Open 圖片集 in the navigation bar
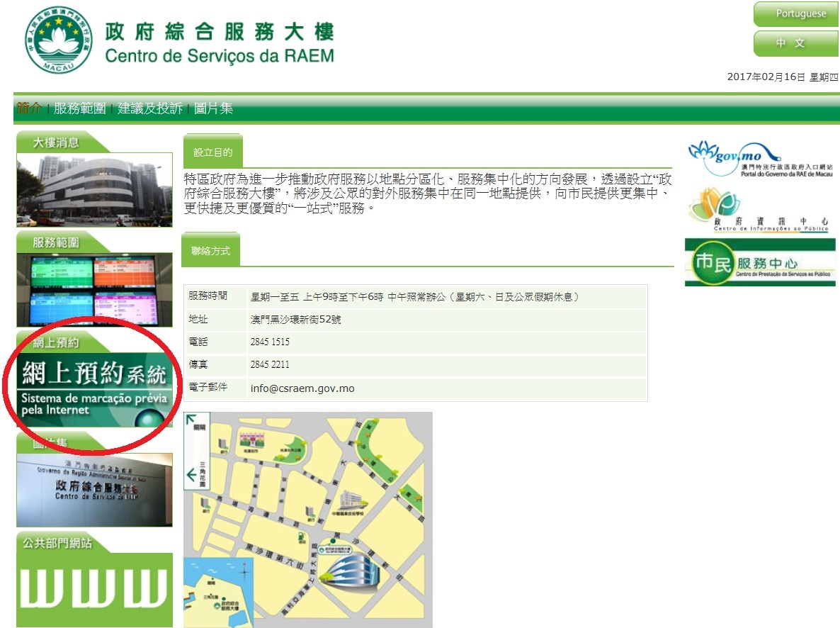This screenshot has height=628, width=840. click(x=213, y=108)
